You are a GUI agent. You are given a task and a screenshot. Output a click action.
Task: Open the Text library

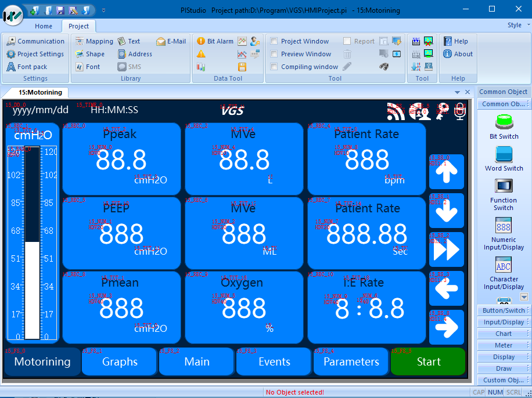(128, 41)
